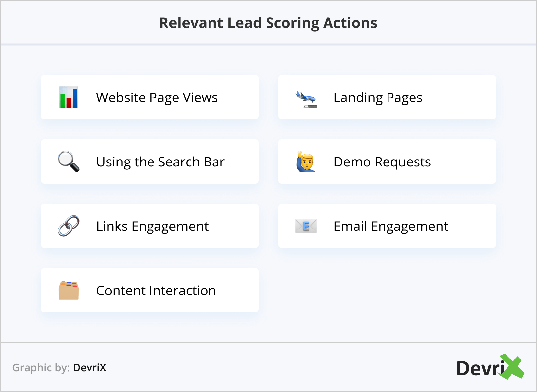The width and height of the screenshot is (537, 392).
Task: Click the Demo Requests label
Action: [x=382, y=162]
